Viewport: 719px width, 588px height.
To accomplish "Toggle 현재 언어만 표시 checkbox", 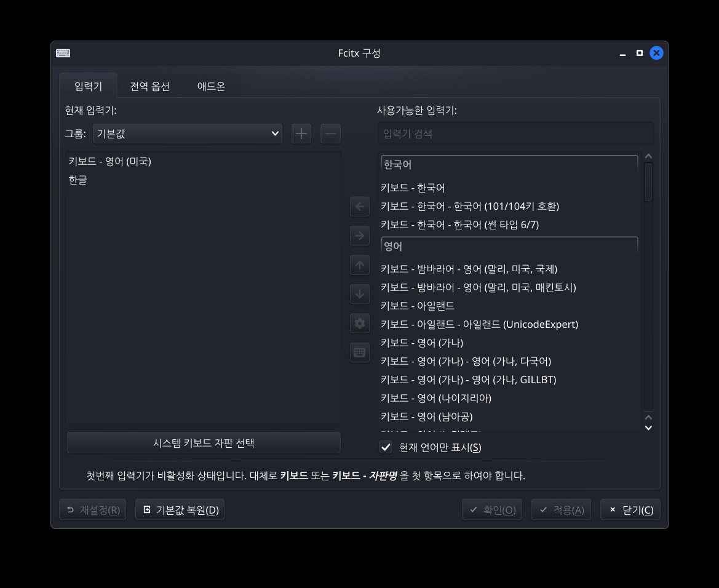I will [386, 447].
